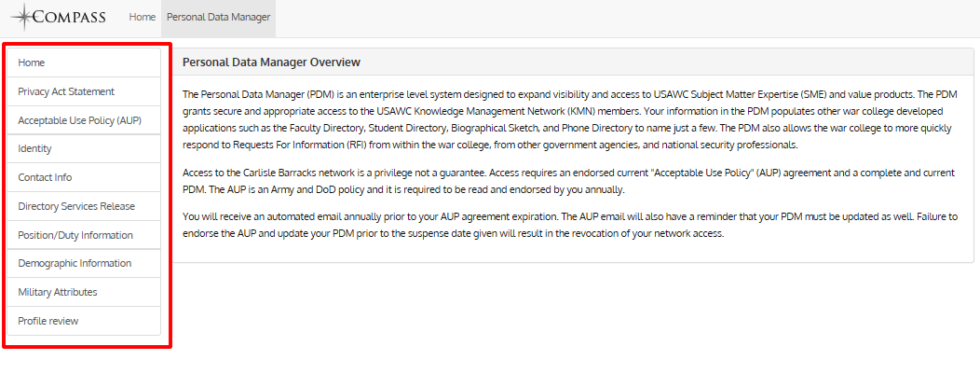The image size is (980, 374).
Task: Open Home in the top navigation bar
Action: pos(142,17)
